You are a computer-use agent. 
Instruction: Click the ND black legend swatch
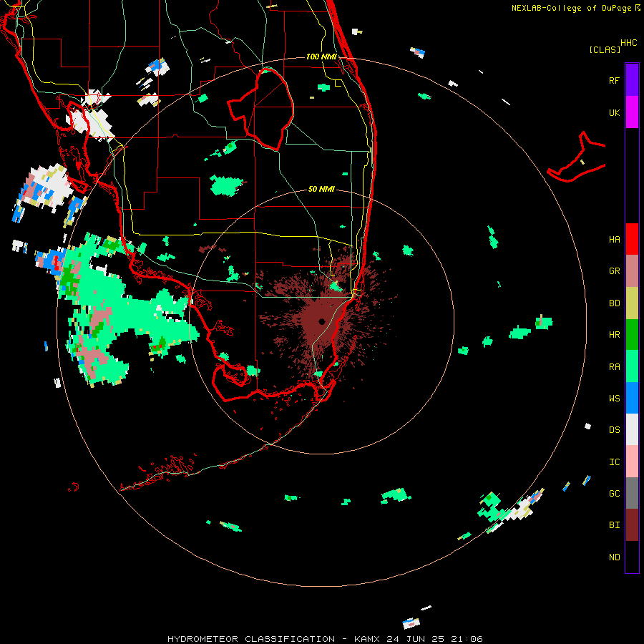click(632, 557)
